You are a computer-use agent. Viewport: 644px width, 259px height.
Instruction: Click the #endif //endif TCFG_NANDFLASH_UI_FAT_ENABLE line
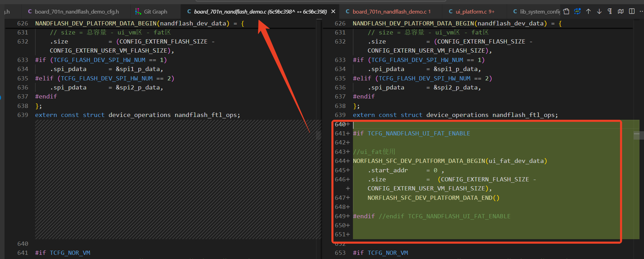click(432, 216)
